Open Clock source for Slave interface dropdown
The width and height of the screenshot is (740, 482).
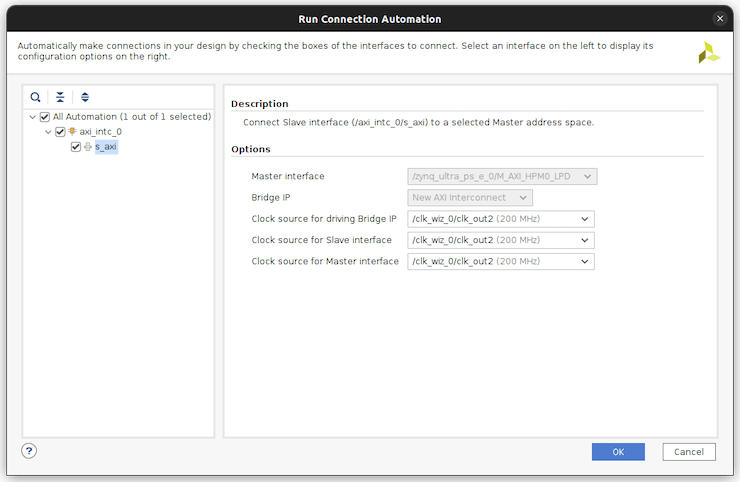click(x=501, y=240)
